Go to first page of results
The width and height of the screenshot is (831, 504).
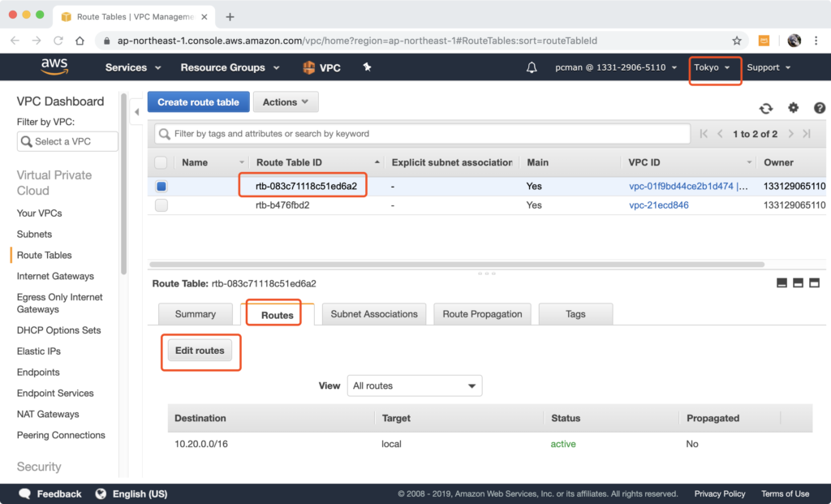pyautogui.click(x=704, y=134)
